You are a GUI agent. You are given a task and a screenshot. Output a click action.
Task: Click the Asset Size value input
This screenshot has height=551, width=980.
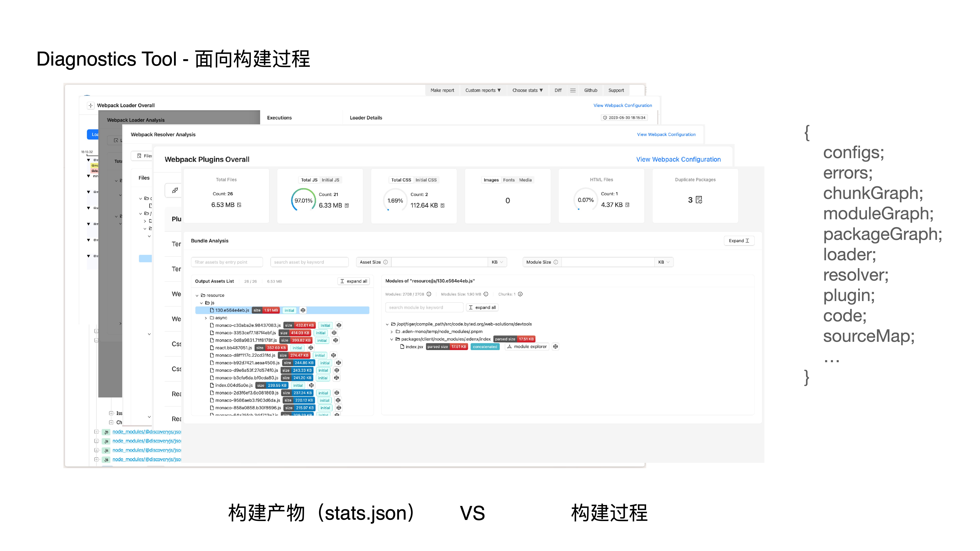[439, 262]
